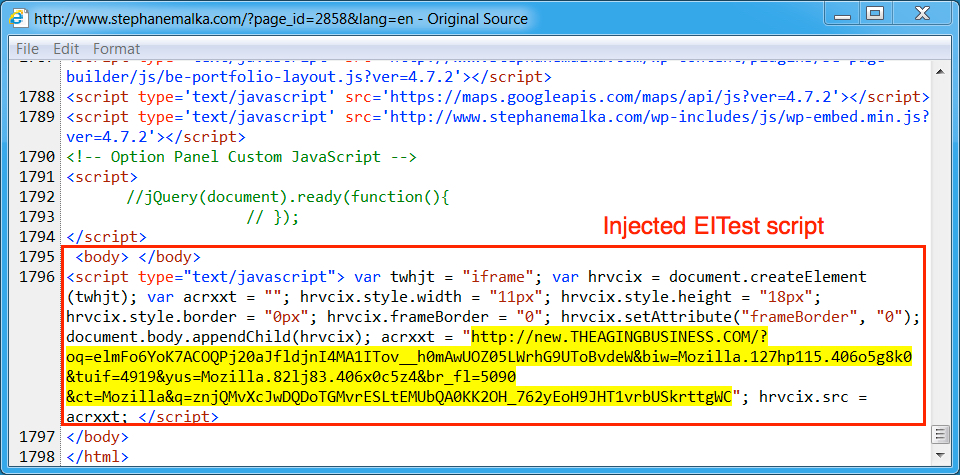Click the wp-embed.min.js script URL
This screenshot has height=475, width=960.
498,127
